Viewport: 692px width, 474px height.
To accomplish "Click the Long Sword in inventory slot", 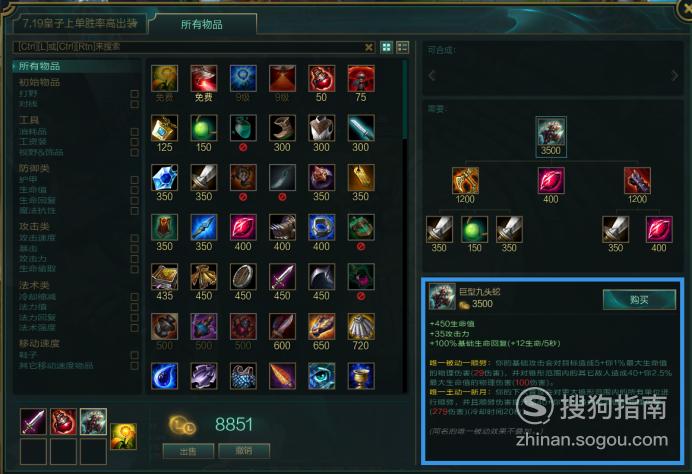I will (33, 421).
